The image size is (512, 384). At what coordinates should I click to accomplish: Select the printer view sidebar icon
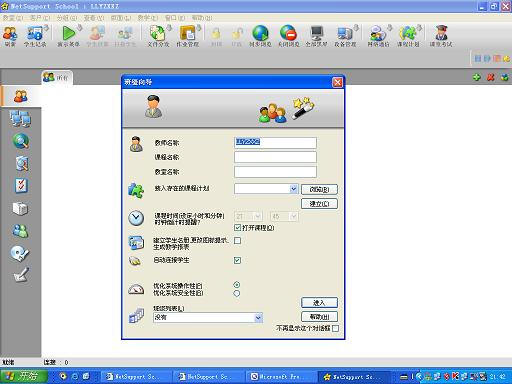(x=20, y=208)
